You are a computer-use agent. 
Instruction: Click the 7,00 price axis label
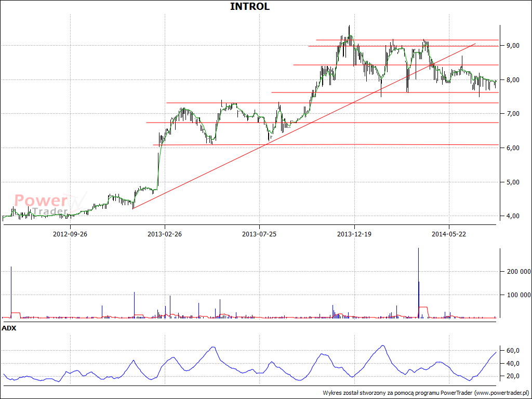click(x=512, y=114)
